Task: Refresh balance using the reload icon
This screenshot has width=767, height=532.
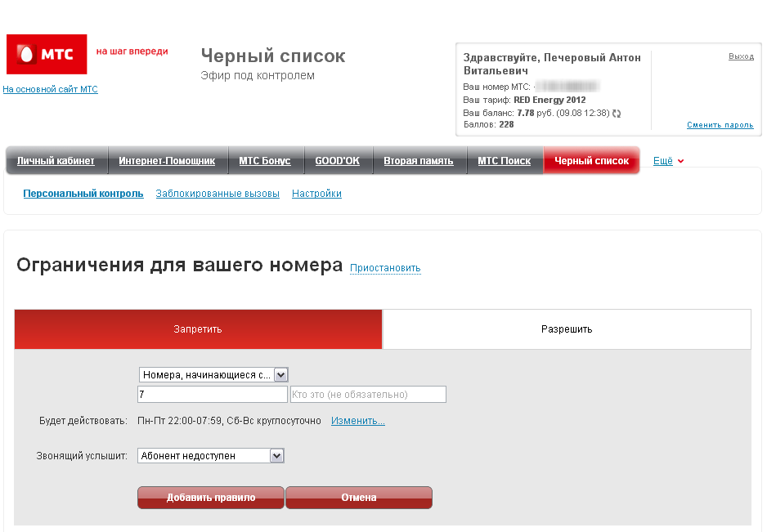Action: 617,114
